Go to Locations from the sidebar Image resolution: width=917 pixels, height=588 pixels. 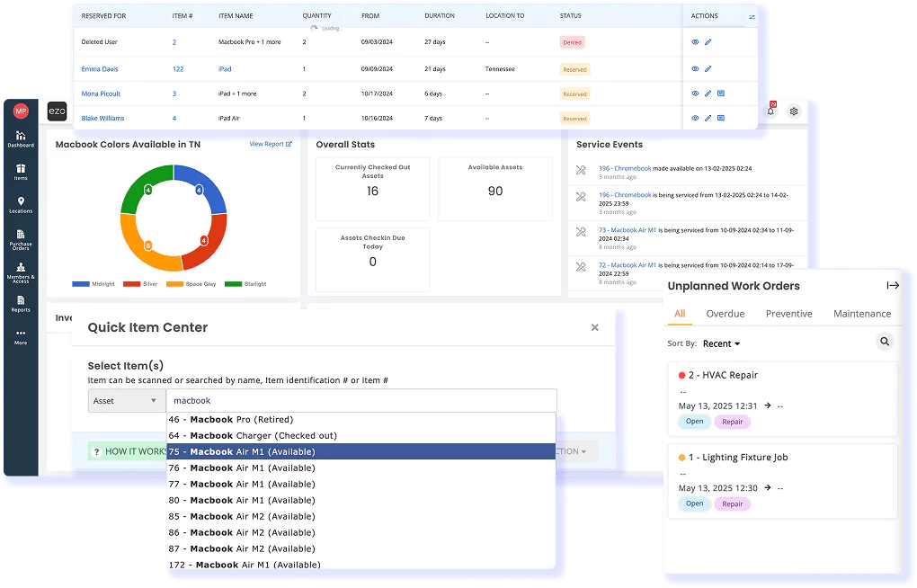click(x=21, y=205)
